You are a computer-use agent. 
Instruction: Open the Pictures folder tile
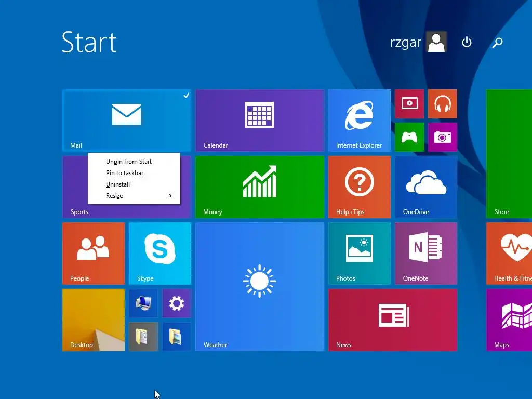click(x=177, y=337)
